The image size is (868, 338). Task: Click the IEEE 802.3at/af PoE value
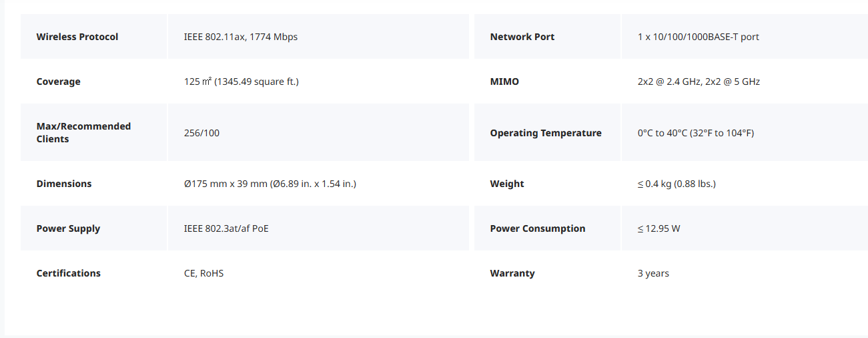[x=226, y=228]
